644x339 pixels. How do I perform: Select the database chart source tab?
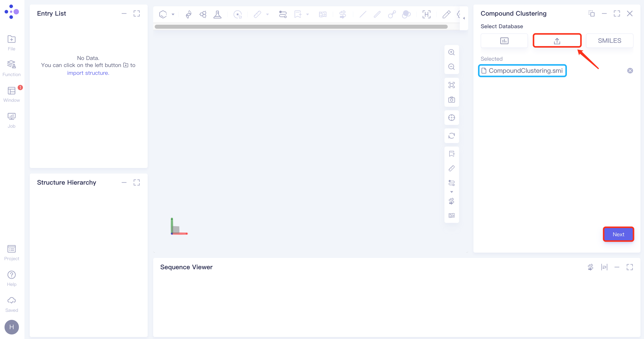504,41
